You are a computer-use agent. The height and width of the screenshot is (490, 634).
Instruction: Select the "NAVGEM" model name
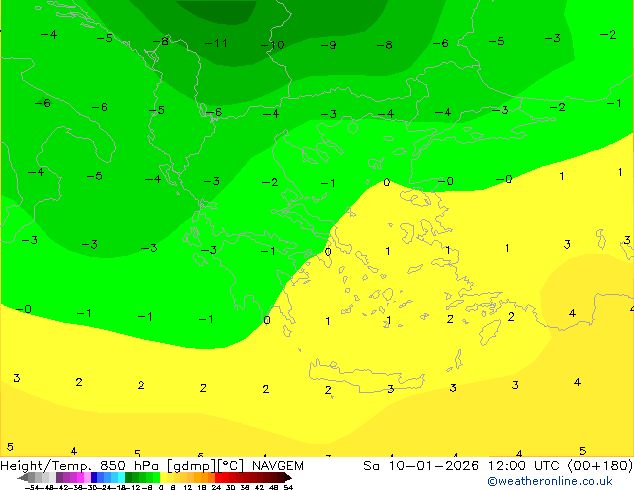click(x=278, y=466)
